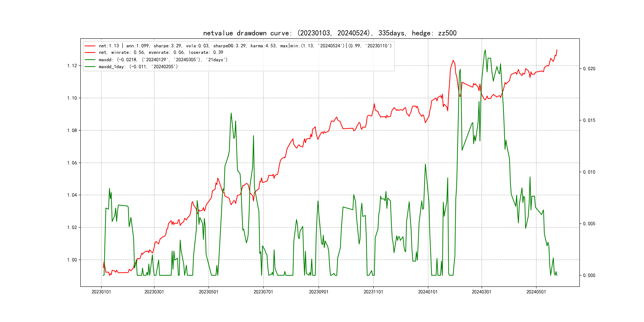Viewport: 644px width, 322px height.
Task: Click the 20240501 x-axis tick label
Action: click(536, 292)
